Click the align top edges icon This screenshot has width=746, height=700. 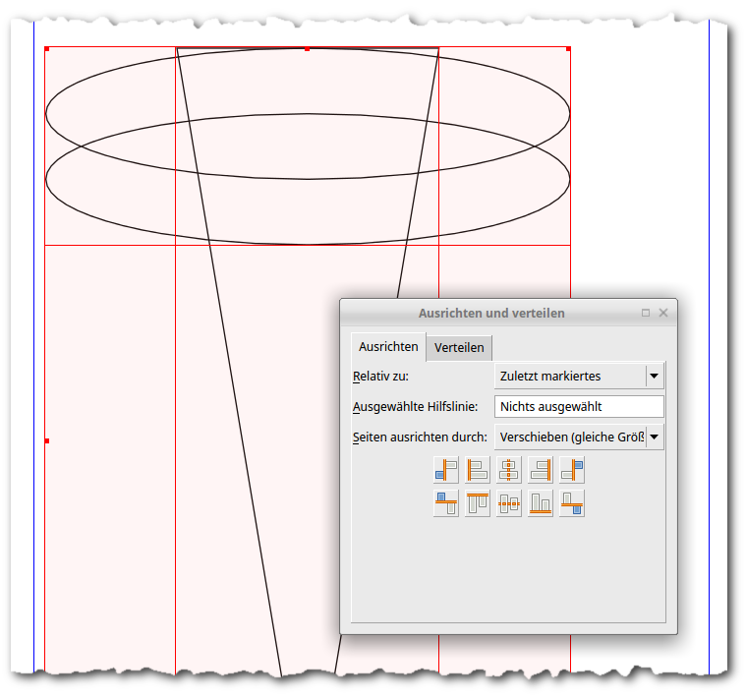[478, 503]
